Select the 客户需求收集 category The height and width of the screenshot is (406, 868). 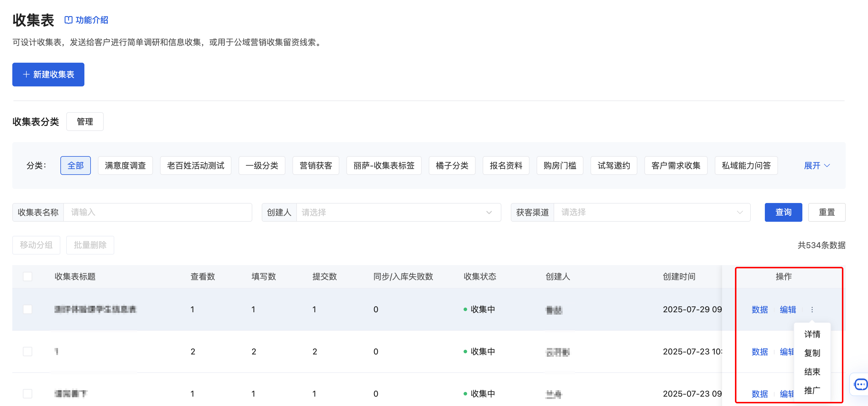point(675,166)
